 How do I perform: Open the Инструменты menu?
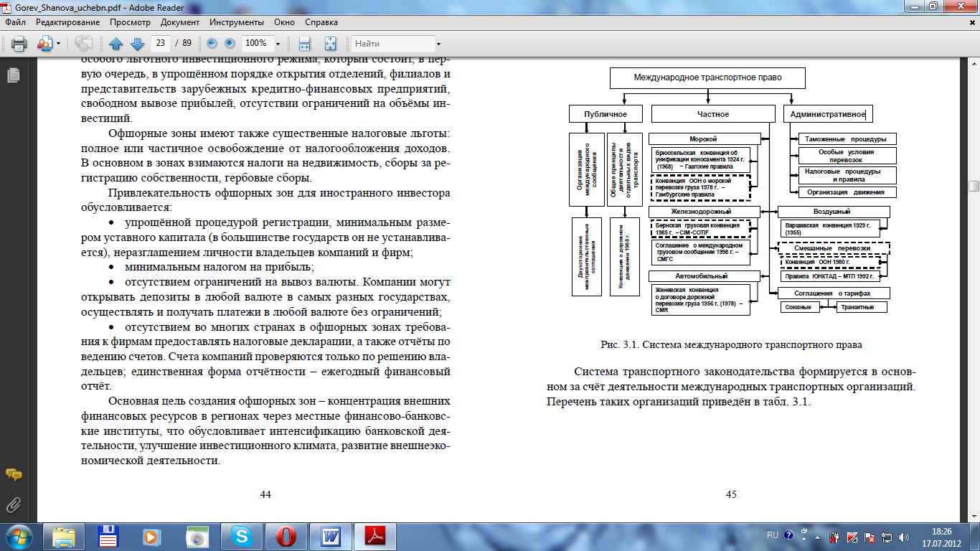point(236,22)
